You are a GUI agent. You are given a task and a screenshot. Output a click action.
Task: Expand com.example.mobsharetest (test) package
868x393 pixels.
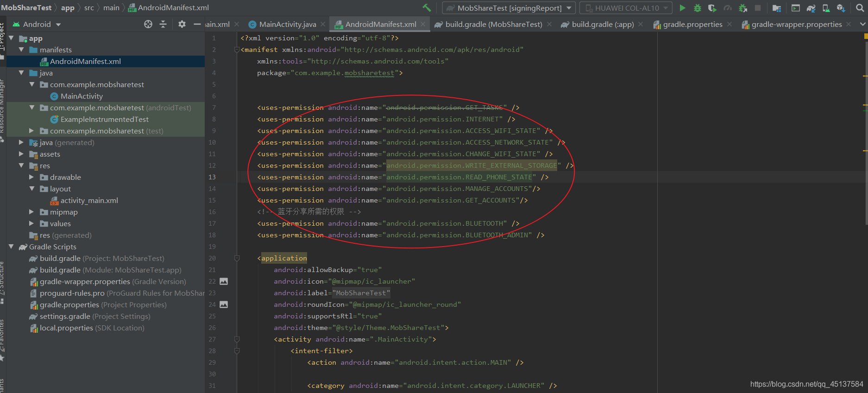[x=31, y=131]
